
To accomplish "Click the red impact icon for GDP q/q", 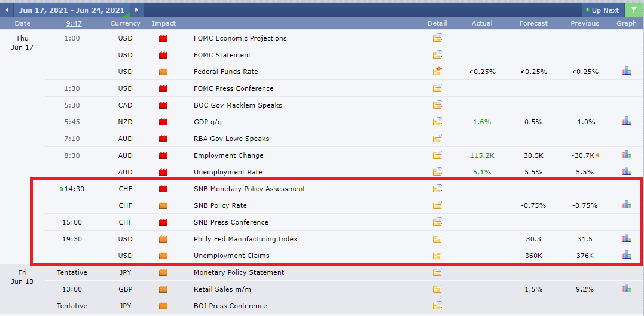I will [163, 122].
